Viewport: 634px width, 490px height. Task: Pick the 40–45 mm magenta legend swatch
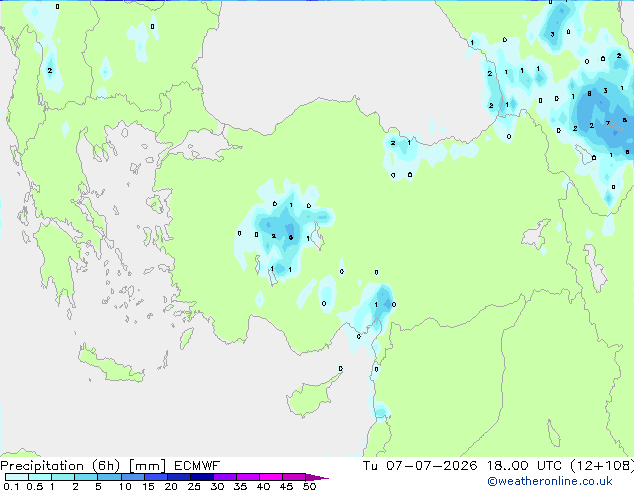click(271, 477)
